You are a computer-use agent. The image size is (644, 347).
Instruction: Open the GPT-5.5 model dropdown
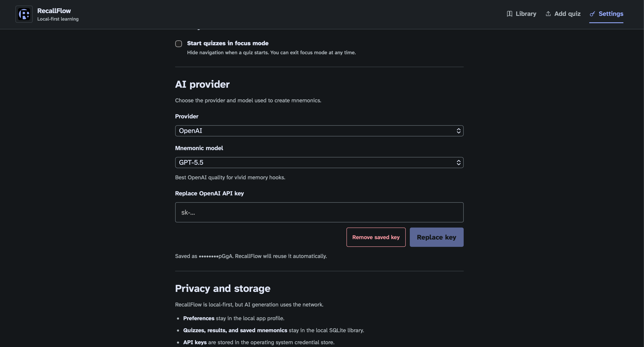pyautogui.click(x=319, y=163)
